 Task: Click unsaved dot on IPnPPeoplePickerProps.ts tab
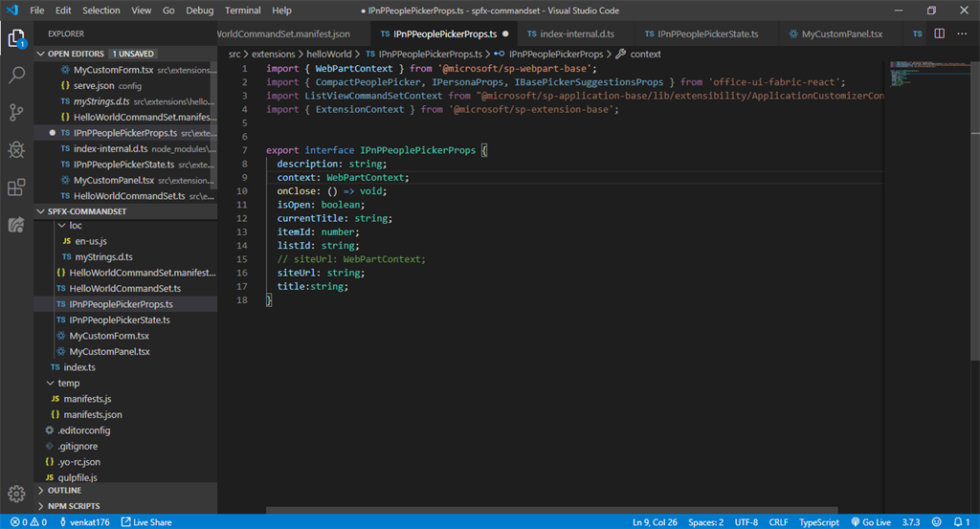coord(505,33)
